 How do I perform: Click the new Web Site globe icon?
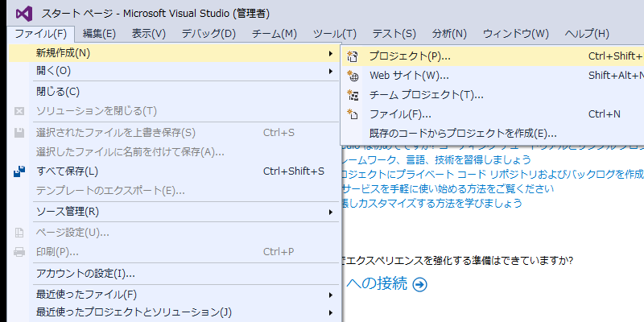point(353,76)
